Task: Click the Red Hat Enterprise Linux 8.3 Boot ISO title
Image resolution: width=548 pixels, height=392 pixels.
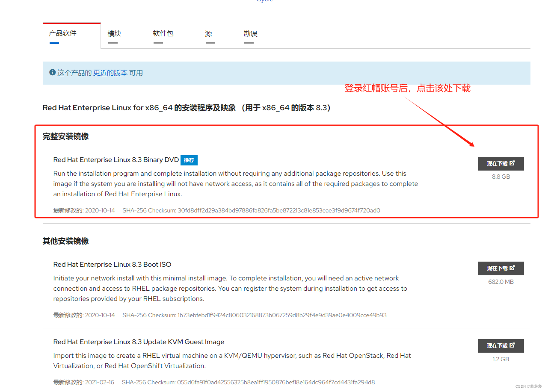Action: click(x=112, y=264)
